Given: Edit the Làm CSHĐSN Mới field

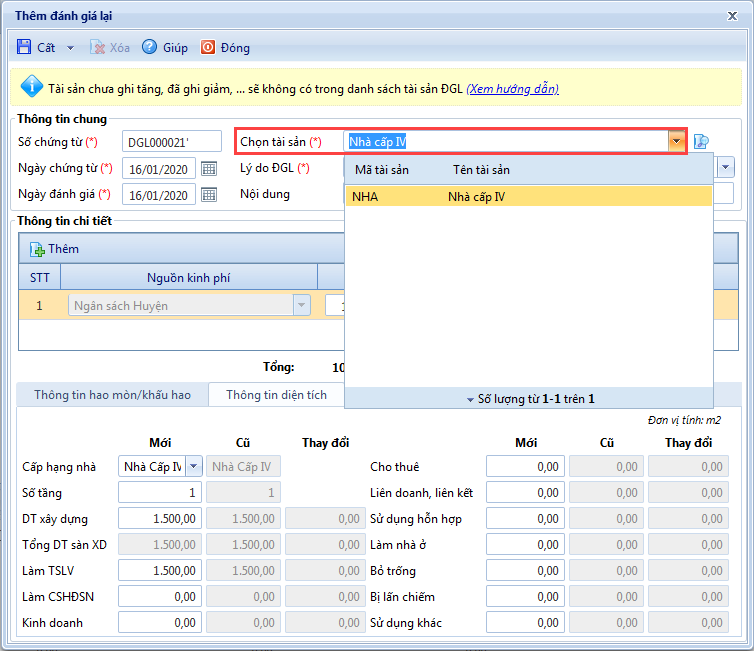Looking at the screenshot, I should point(160,596).
